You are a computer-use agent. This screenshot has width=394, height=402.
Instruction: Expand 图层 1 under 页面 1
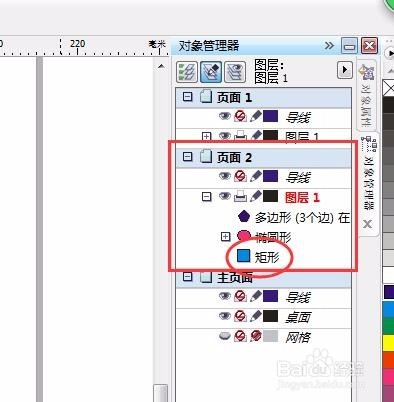point(207,136)
